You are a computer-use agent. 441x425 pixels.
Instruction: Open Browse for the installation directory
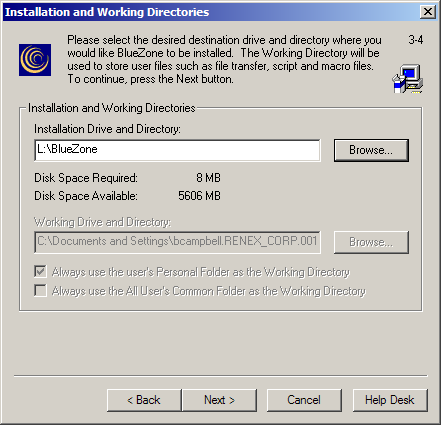pos(371,150)
